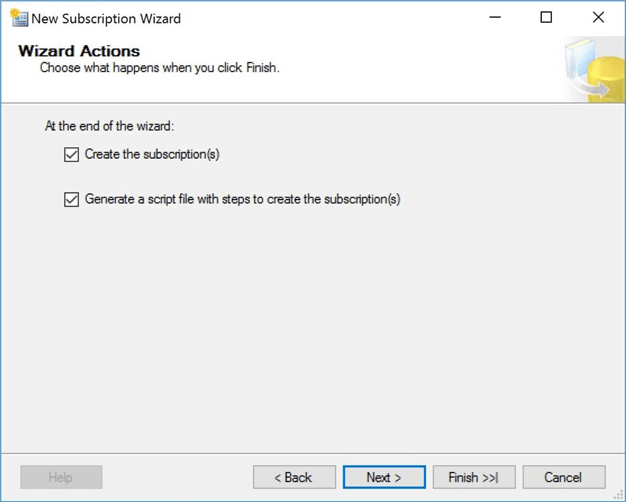Click the New Subscription Wizard title bar icon
The height and width of the screenshot is (502, 626).
[x=18, y=18]
